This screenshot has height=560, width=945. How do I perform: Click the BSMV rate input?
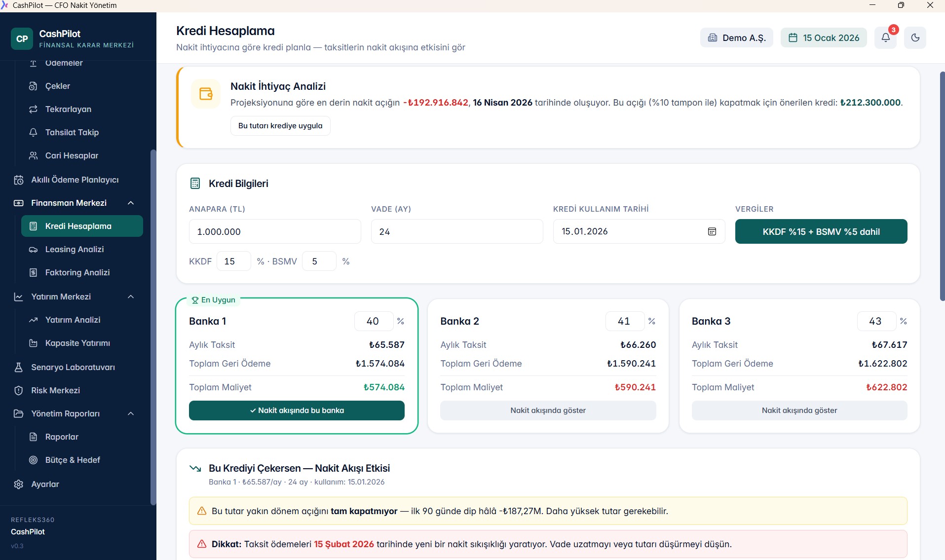click(319, 261)
